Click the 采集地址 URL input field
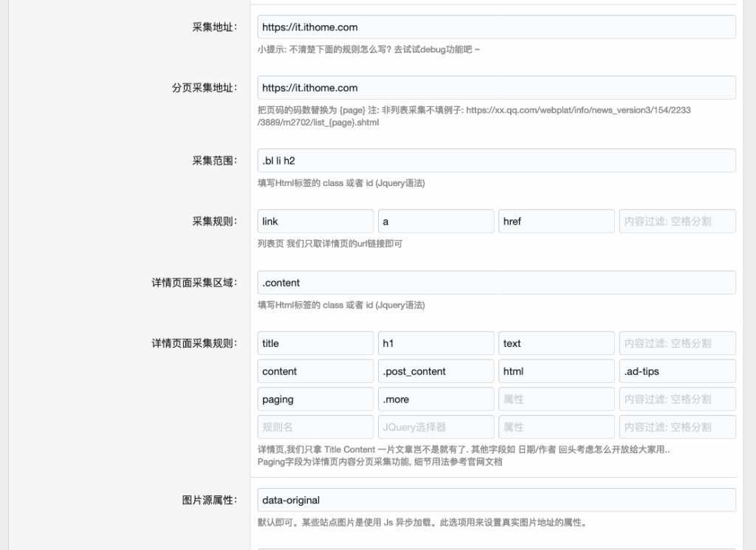 (496, 27)
